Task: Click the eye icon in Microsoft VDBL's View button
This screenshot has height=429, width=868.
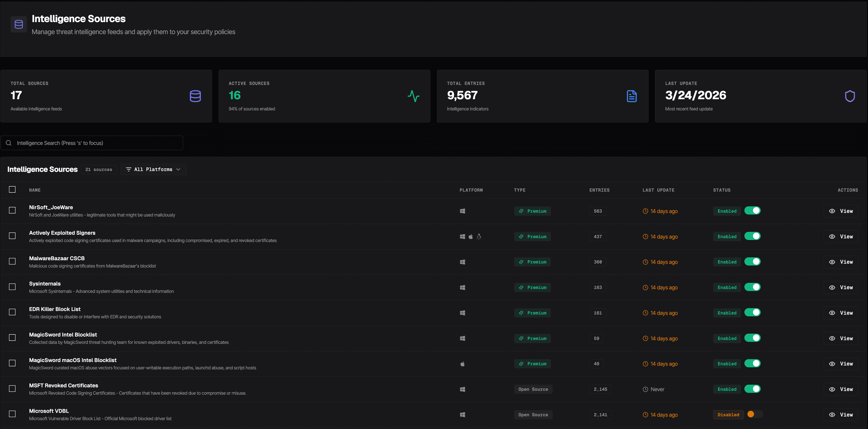Action: [x=832, y=415]
